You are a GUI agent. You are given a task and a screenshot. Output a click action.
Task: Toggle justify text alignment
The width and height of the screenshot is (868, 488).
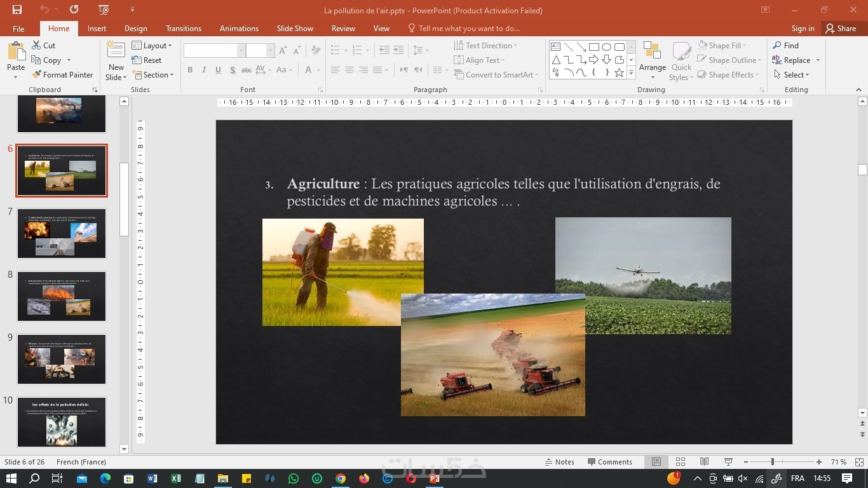[x=377, y=70]
